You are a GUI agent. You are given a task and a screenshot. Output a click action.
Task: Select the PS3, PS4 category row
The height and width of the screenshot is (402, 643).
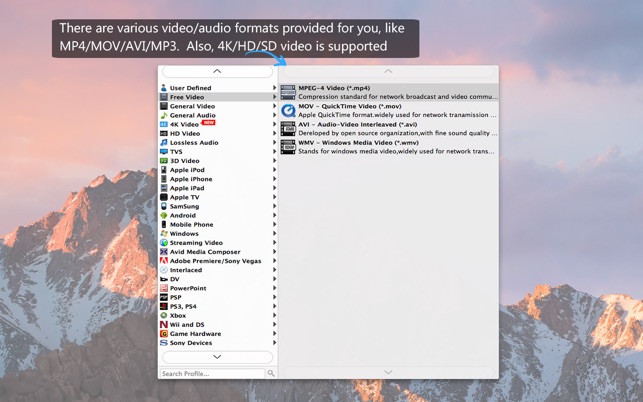pos(218,306)
